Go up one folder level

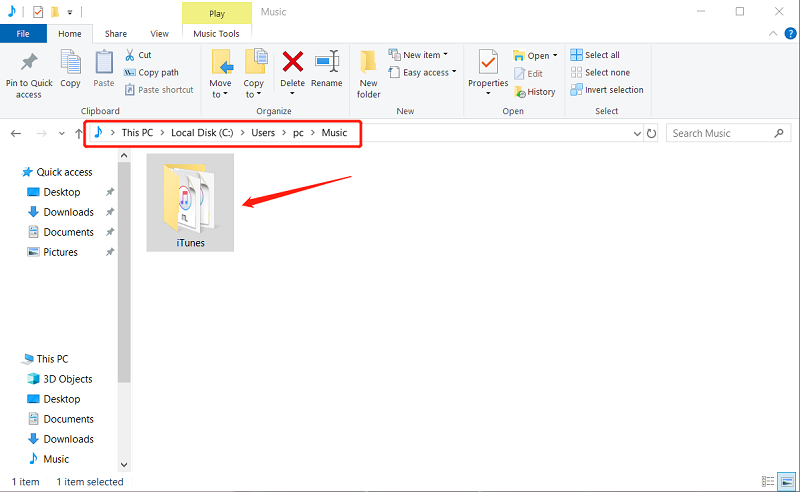[79, 134]
